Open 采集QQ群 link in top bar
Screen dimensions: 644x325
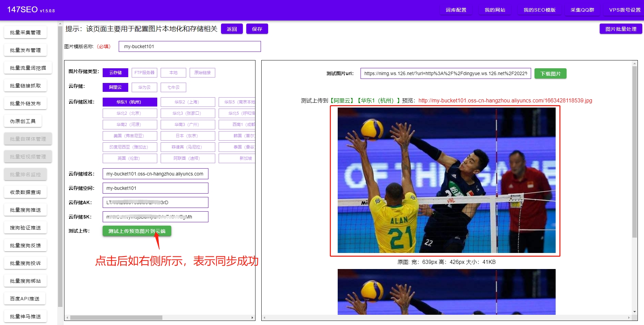[x=582, y=10]
